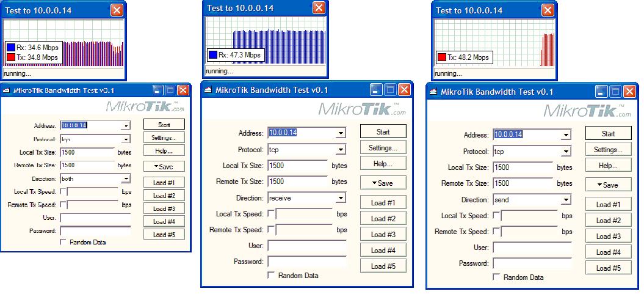Click the title bar app icon of the receive-direction window
Image resolution: width=644 pixels, height=294 pixels.
click(208, 90)
